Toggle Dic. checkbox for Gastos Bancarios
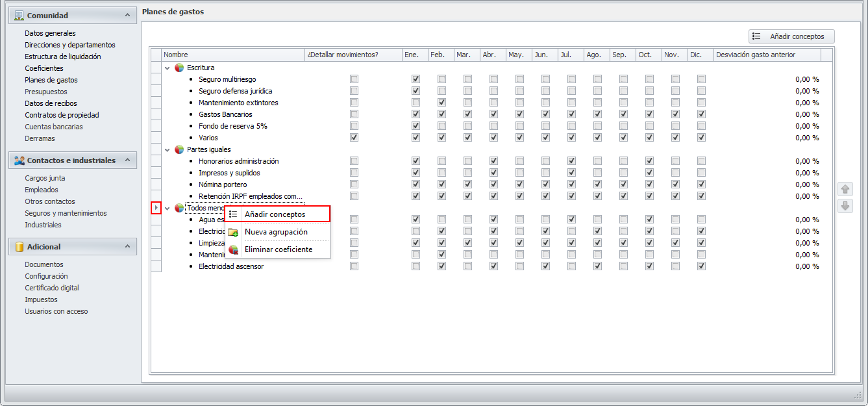868x406 pixels. 701,114
